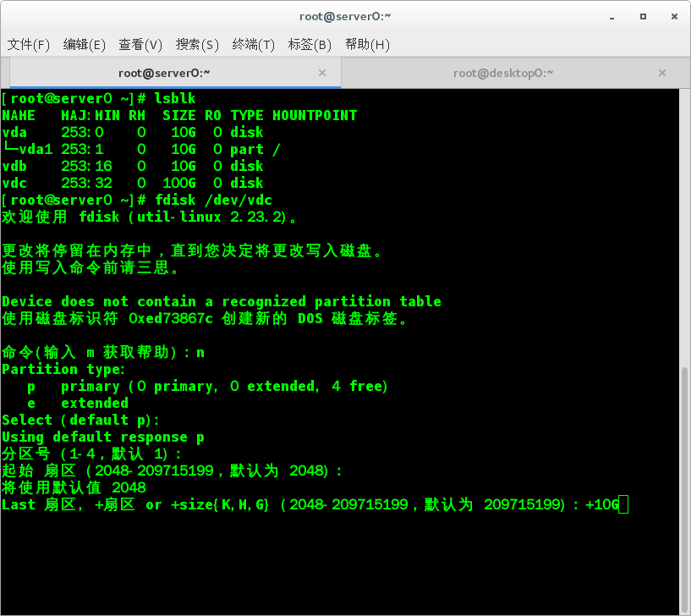691x616 pixels.
Task: Click the '将使用默认值 2048' line
Action: click(74, 487)
